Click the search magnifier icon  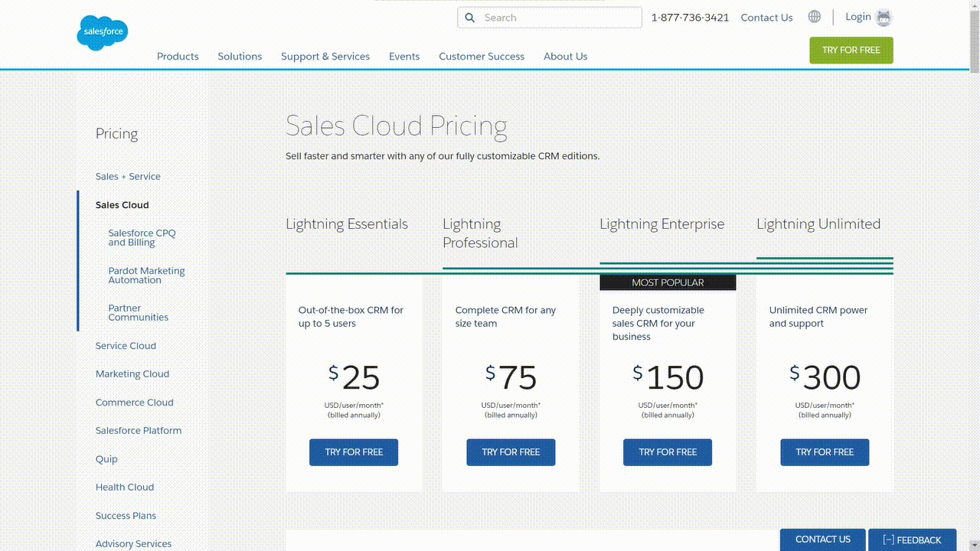[470, 18]
